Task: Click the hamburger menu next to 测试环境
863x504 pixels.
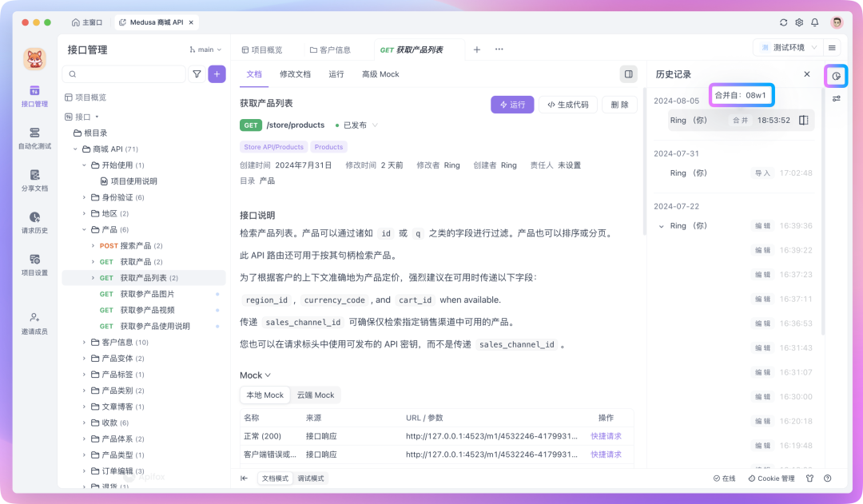Action: 832,48
